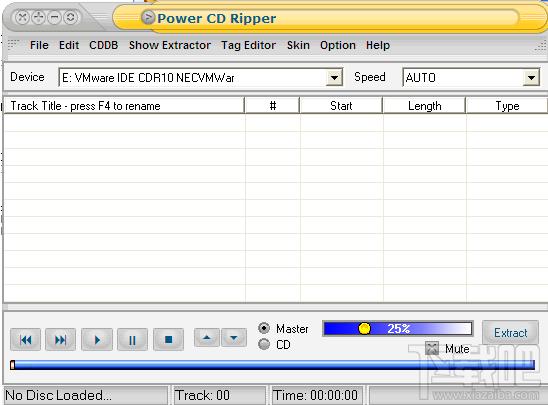
Task: Skip to the previous track
Action: (26, 339)
